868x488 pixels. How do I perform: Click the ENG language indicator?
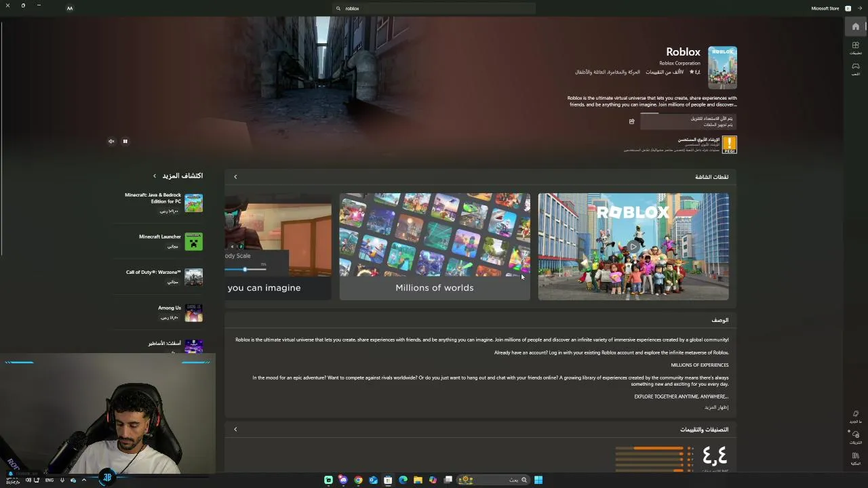49,480
